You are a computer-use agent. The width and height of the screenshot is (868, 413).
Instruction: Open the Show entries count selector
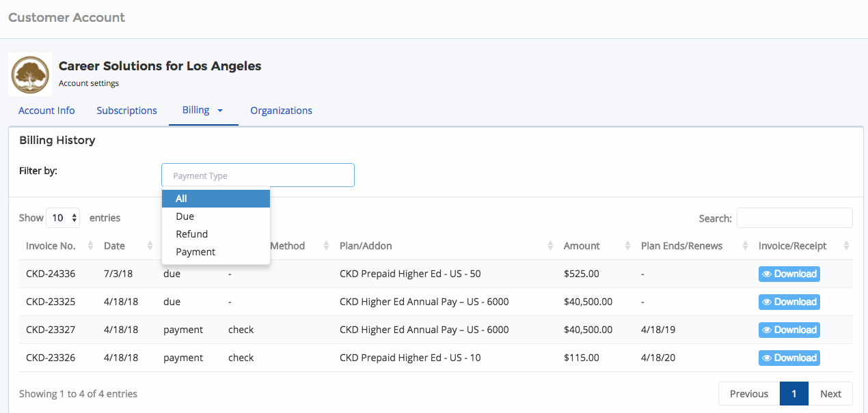[x=63, y=218]
